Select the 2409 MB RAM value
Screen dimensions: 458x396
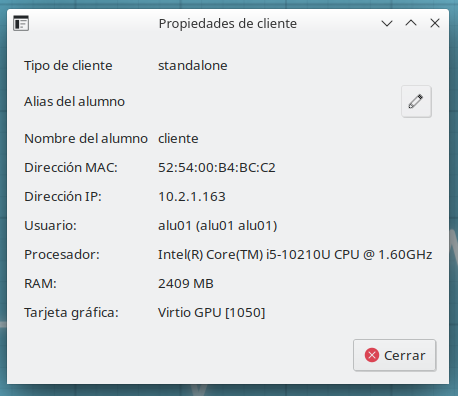[x=186, y=284]
